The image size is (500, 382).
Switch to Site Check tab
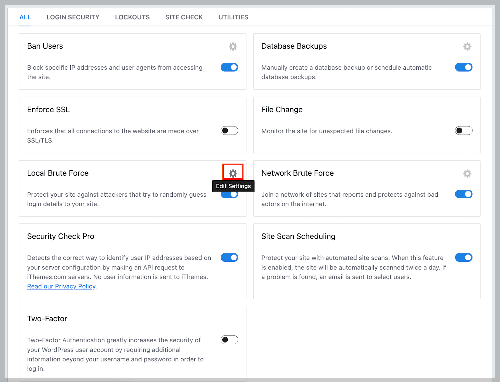pyautogui.click(x=184, y=17)
